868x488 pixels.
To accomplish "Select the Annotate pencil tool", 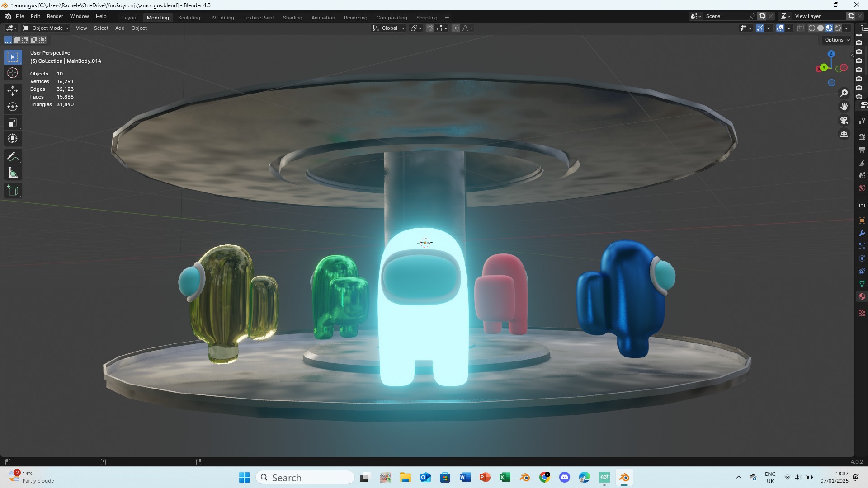I will (13, 157).
